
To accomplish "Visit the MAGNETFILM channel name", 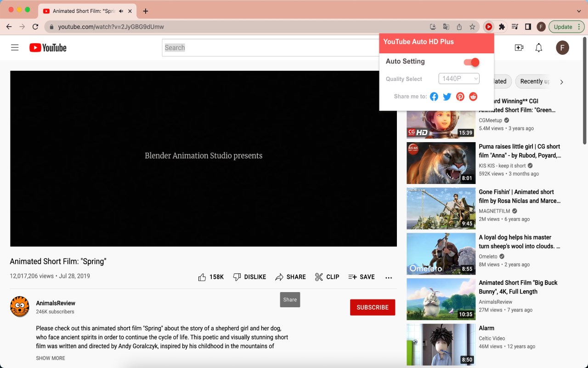I will (495, 211).
